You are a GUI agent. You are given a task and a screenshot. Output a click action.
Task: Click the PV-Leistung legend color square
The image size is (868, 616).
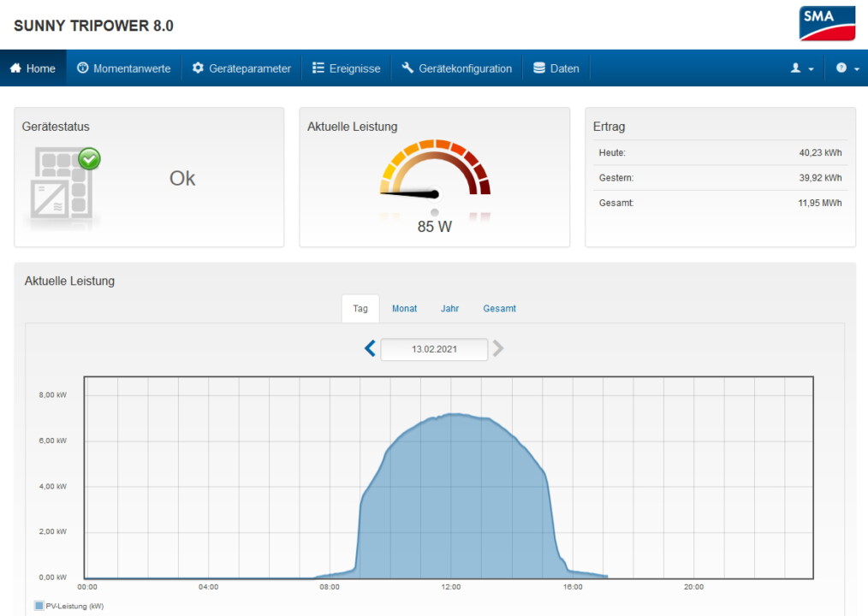click(39, 606)
